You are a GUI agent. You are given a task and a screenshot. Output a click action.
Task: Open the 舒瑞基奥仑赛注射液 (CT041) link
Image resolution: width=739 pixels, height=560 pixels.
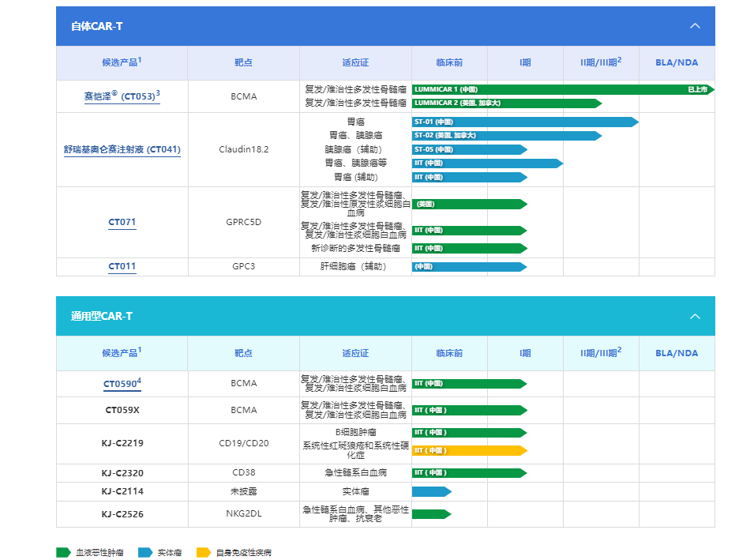point(122,149)
